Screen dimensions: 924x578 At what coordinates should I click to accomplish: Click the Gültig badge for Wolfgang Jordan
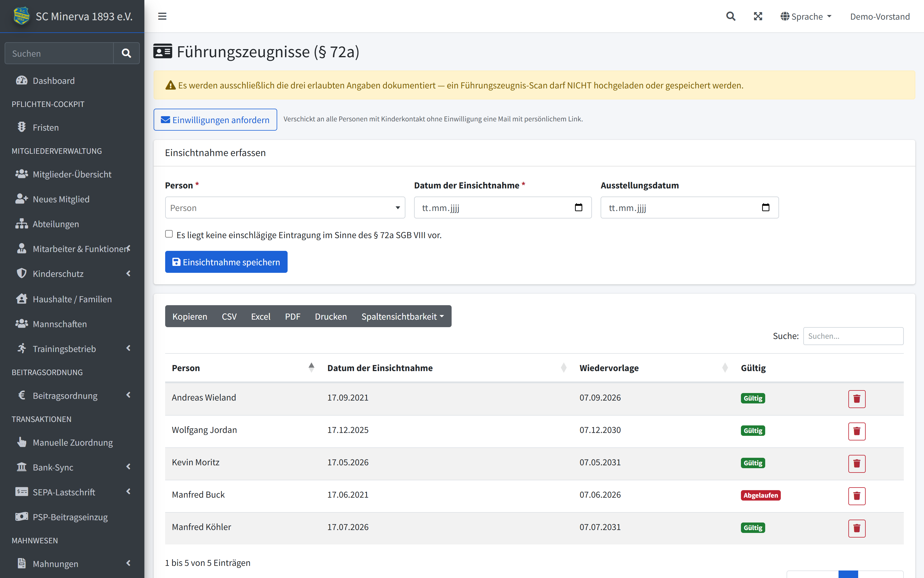[x=753, y=431]
